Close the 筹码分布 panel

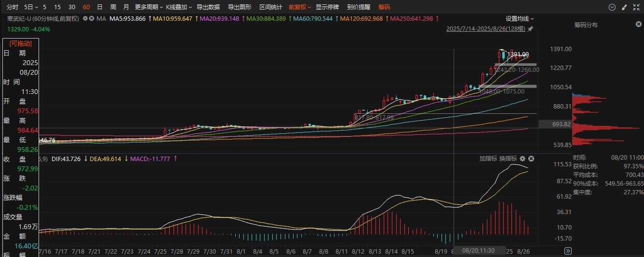639,24
